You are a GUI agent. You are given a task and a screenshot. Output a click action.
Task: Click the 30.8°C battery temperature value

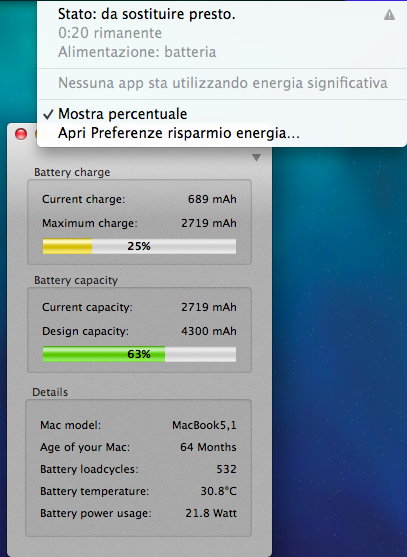click(218, 491)
